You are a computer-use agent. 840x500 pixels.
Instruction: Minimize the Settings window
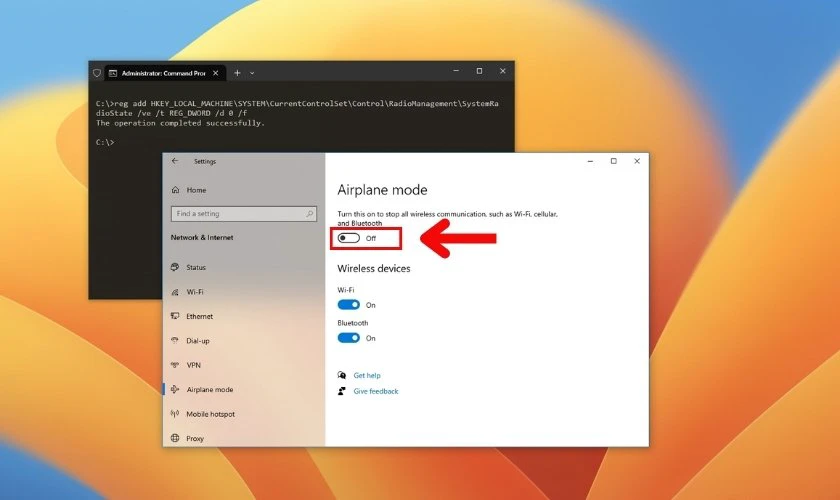tap(590, 161)
